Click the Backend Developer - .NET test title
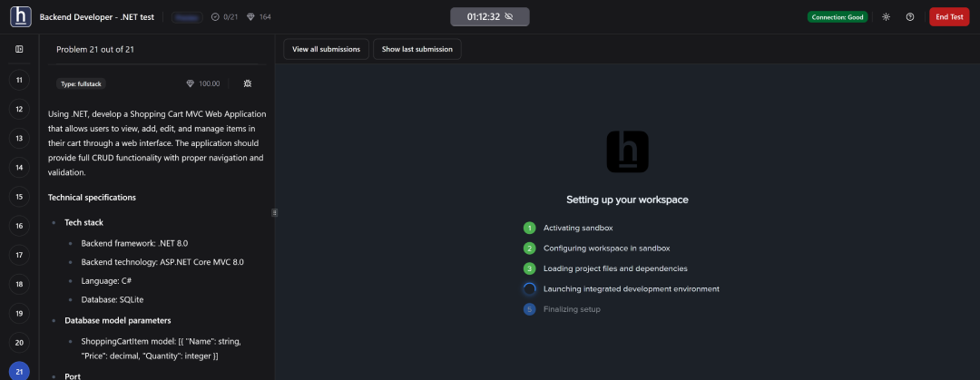The height and width of the screenshot is (380, 980). pyautogui.click(x=97, y=17)
